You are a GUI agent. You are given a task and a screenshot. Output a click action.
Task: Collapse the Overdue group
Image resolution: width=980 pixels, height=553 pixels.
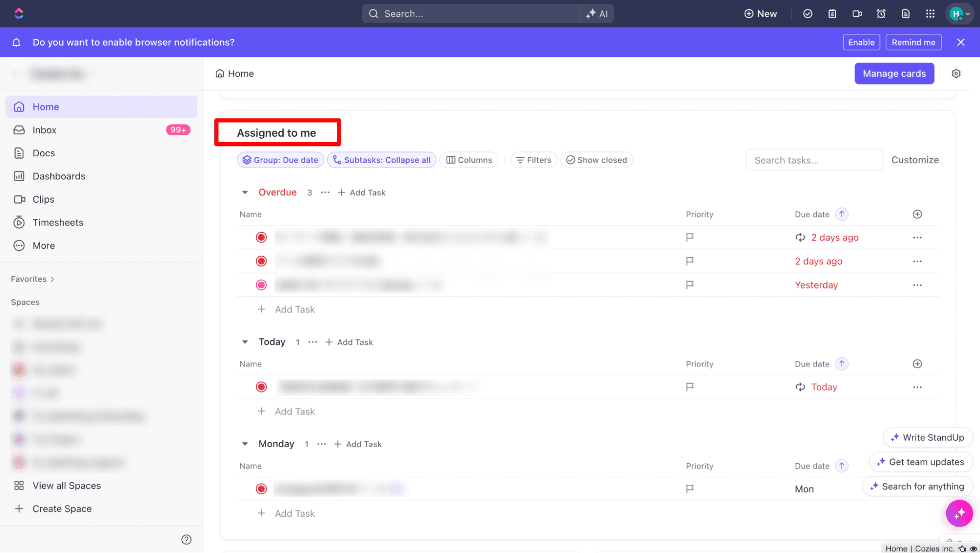tap(245, 192)
